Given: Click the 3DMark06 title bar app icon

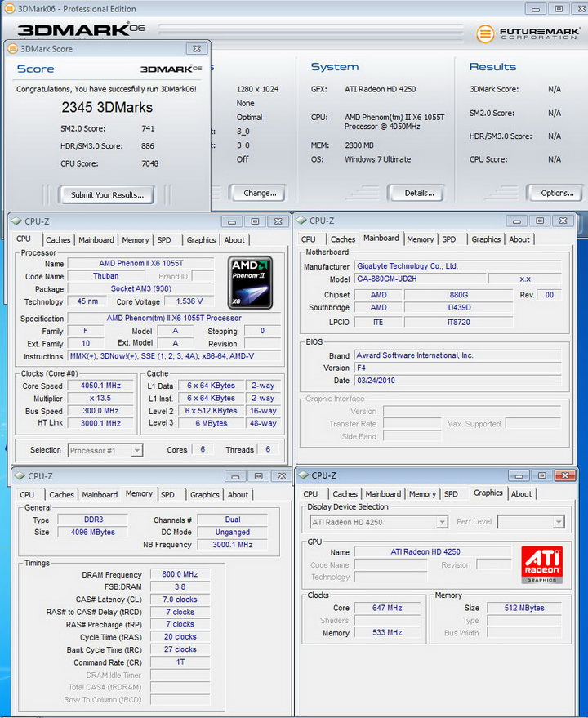Looking at the screenshot, I should [x=9, y=8].
